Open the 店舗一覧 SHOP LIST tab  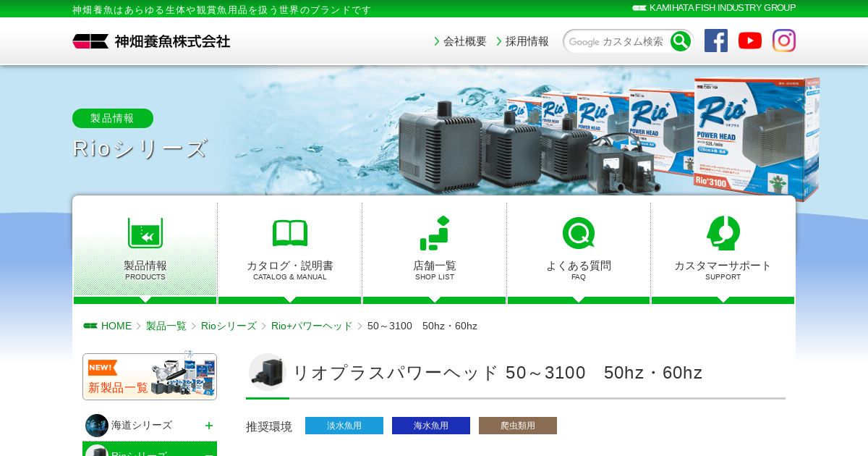[x=435, y=252]
